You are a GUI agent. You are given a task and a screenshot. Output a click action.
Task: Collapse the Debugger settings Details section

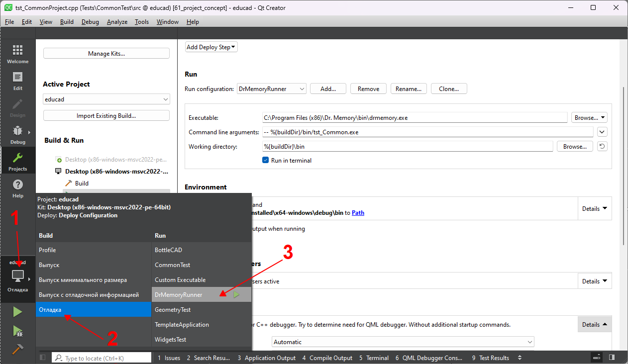click(595, 325)
